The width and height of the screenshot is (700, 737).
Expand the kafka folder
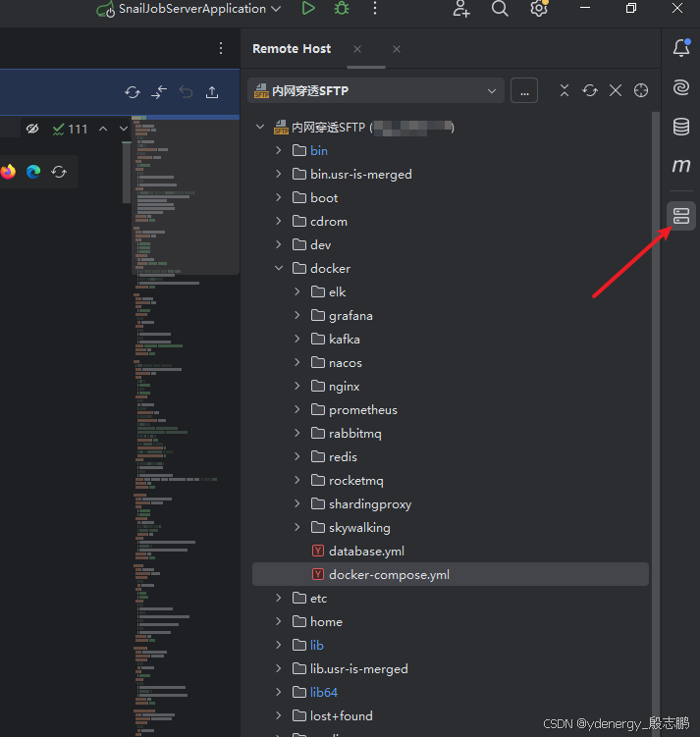point(297,340)
